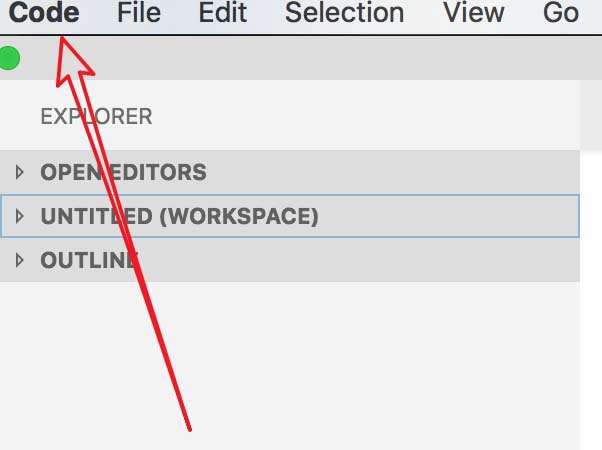Open the File menu
This screenshot has width=602, height=450.
(138, 13)
